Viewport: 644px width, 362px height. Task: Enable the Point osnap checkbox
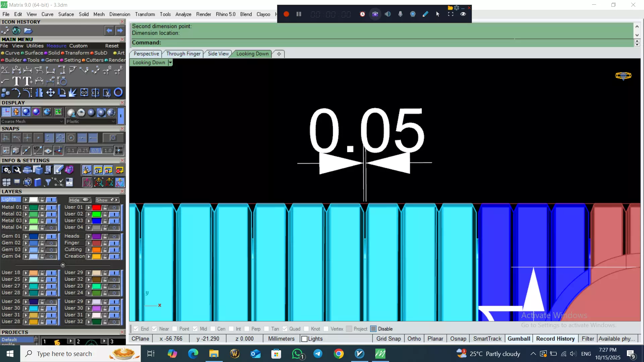pyautogui.click(x=175, y=329)
